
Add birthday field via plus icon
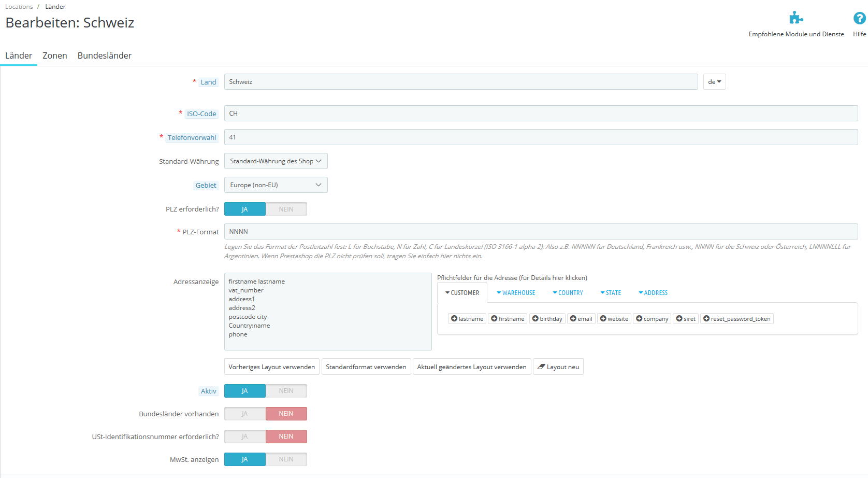point(536,319)
